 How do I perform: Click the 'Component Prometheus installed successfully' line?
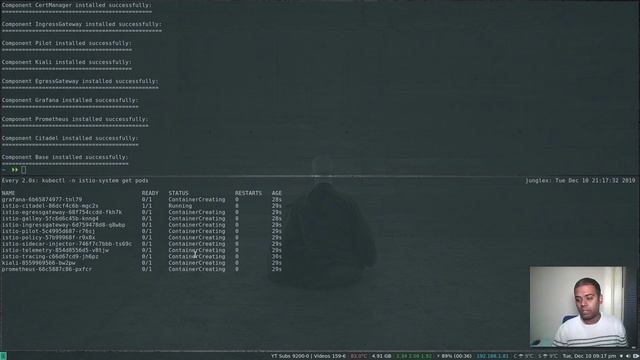pyautogui.click(x=75, y=119)
